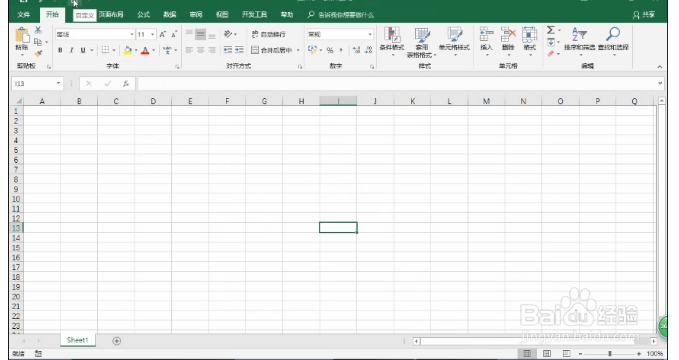Click the Insert Function fx button
Screen dimensions: 679x360
pos(126,84)
